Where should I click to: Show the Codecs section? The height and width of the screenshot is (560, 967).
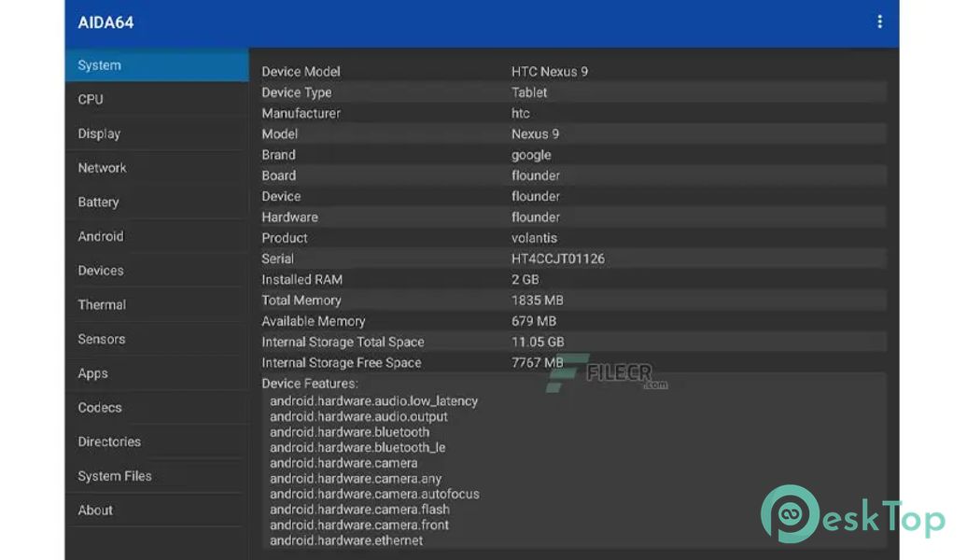point(157,407)
